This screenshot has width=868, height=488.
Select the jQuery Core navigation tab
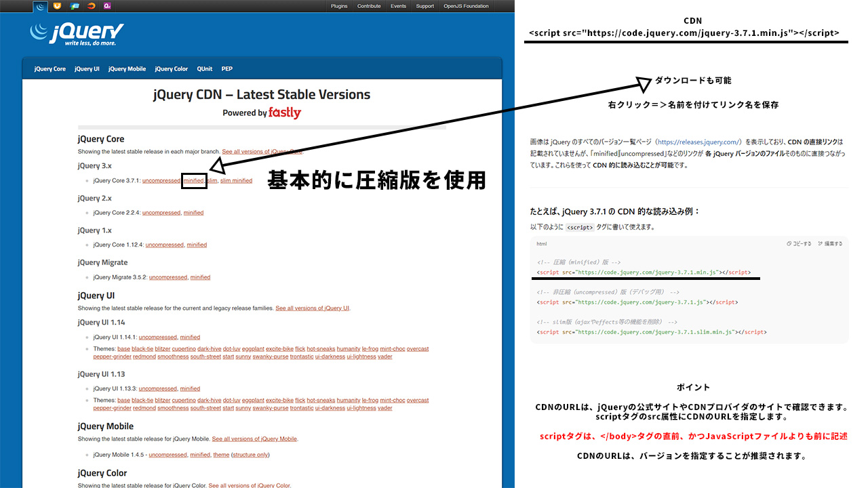50,69
